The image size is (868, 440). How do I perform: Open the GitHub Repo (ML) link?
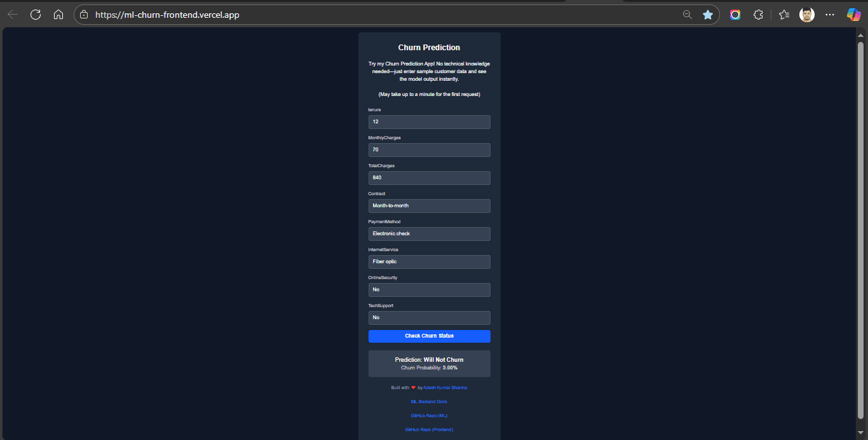(x=429, y=416)
